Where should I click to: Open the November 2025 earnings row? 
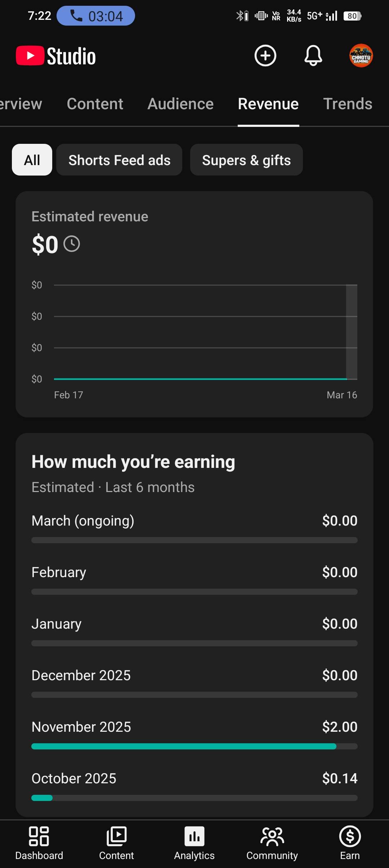point(194,727)
